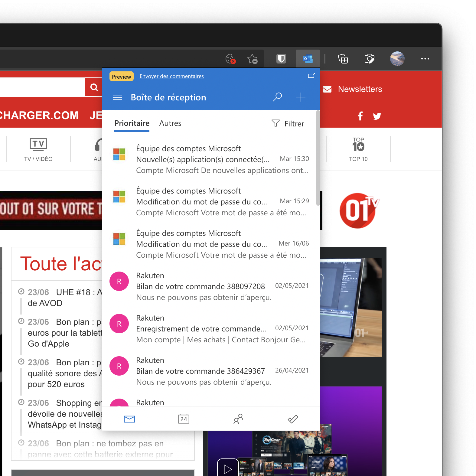Open news article UHE #18 from 23/06

64,298
